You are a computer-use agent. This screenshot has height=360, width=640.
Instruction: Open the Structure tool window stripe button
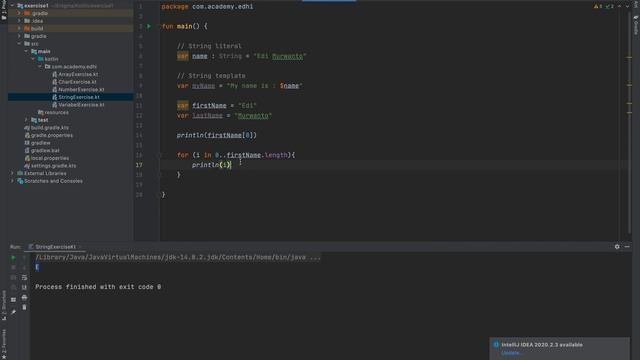4,305
